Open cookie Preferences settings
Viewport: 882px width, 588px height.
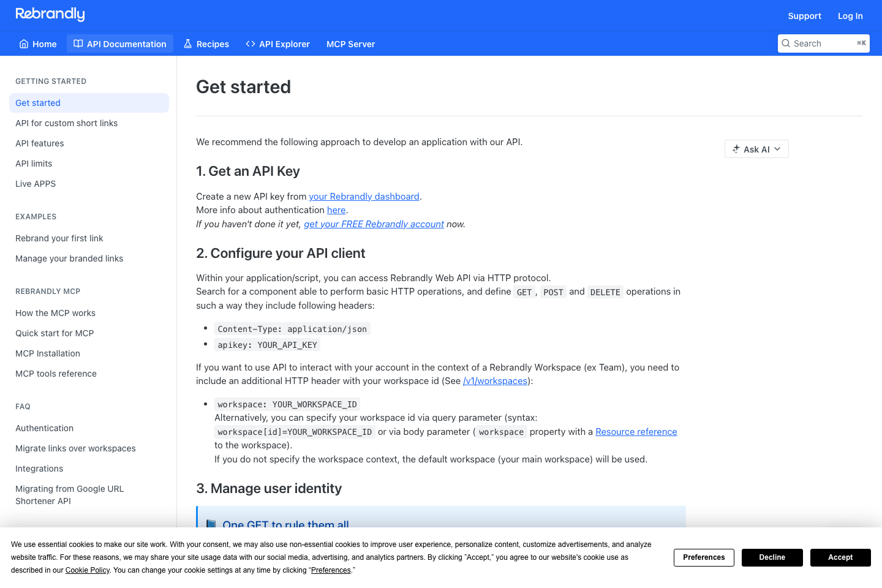[x=704, y=557]
